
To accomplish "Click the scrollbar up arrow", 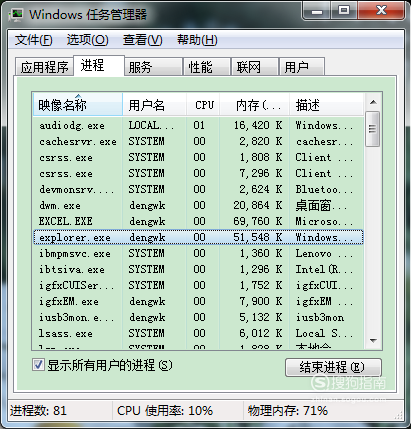I will 373,102.
